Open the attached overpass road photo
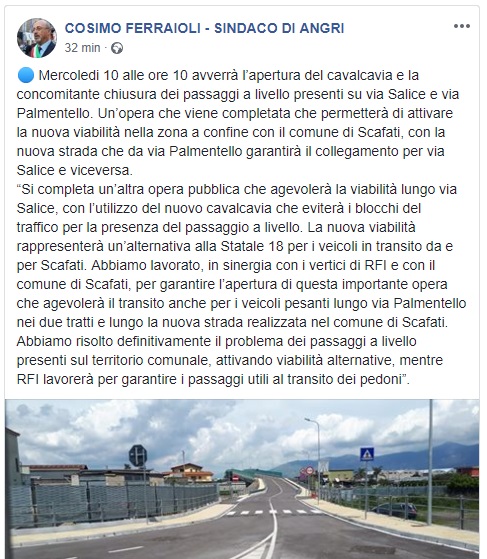487x559 pixels. click(242, 479)
